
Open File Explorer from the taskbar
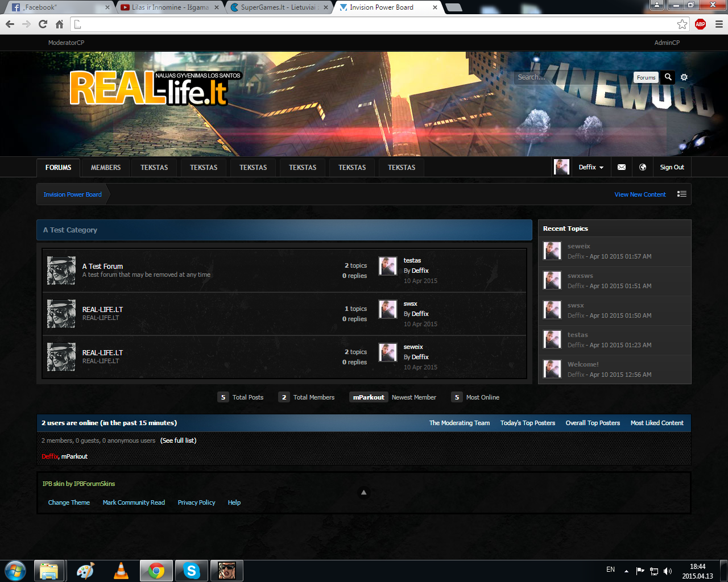49,571
